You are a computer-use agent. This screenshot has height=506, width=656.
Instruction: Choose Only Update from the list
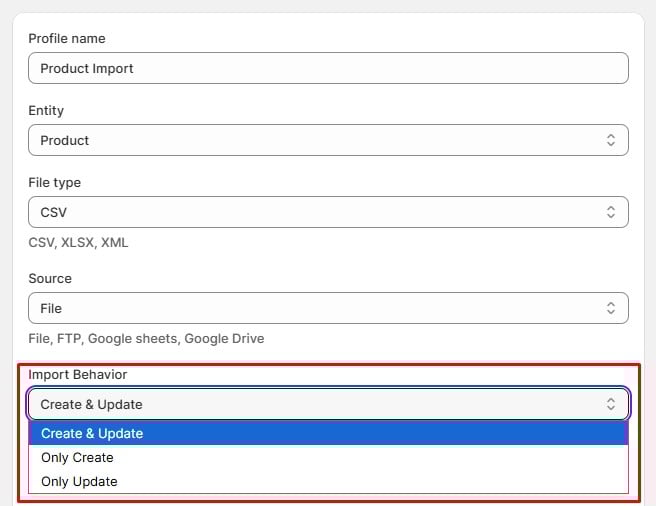click(x=79, y=481)
